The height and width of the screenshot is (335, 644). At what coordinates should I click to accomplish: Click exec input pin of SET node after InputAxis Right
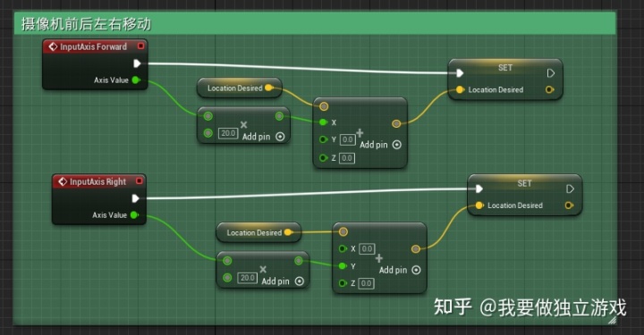(479, 188)
